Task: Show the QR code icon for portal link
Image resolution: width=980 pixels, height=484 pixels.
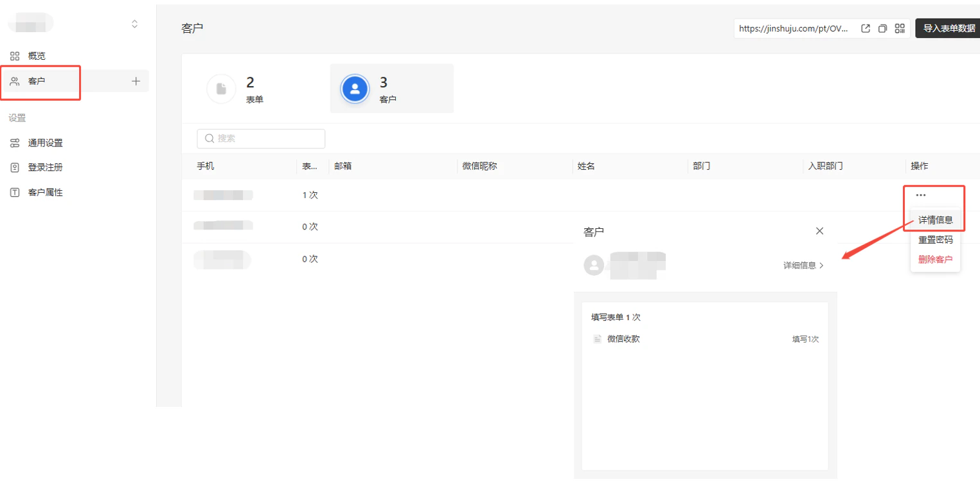Action: coord(900,28)
